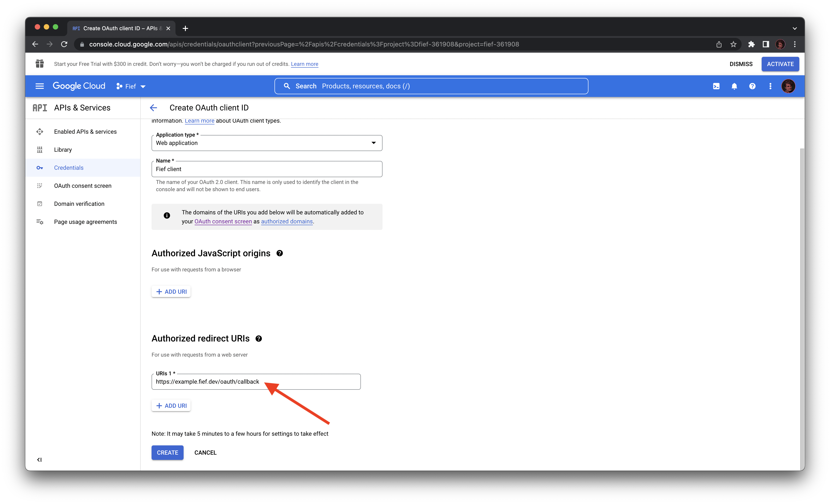
Task: Go to OAuth consent screen in the sidebar
Action: (83, 186)
